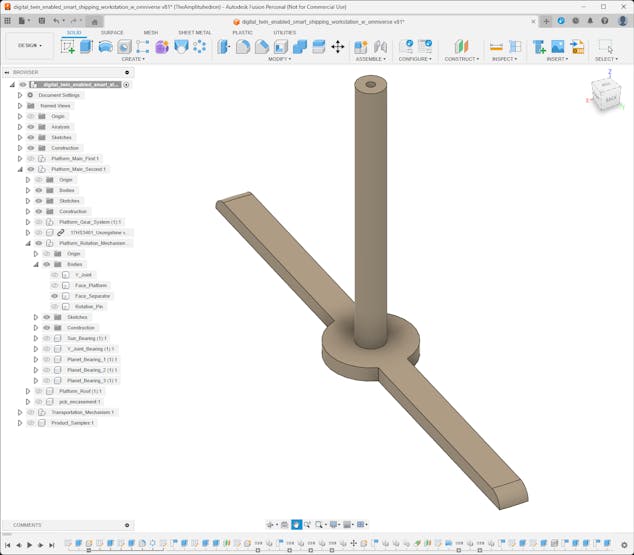
Task: Select Rotation_Pin body in browser
Action: [89, 306]
